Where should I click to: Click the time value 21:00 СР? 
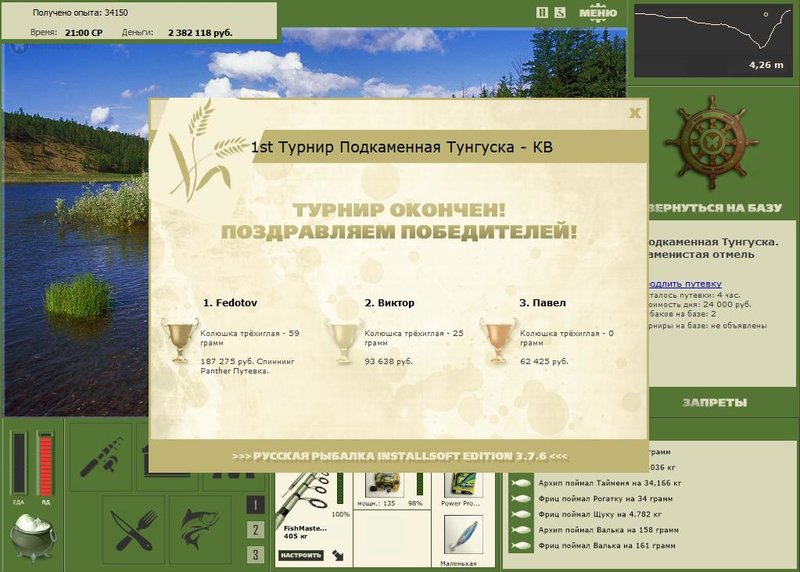(x=84, y=33)
